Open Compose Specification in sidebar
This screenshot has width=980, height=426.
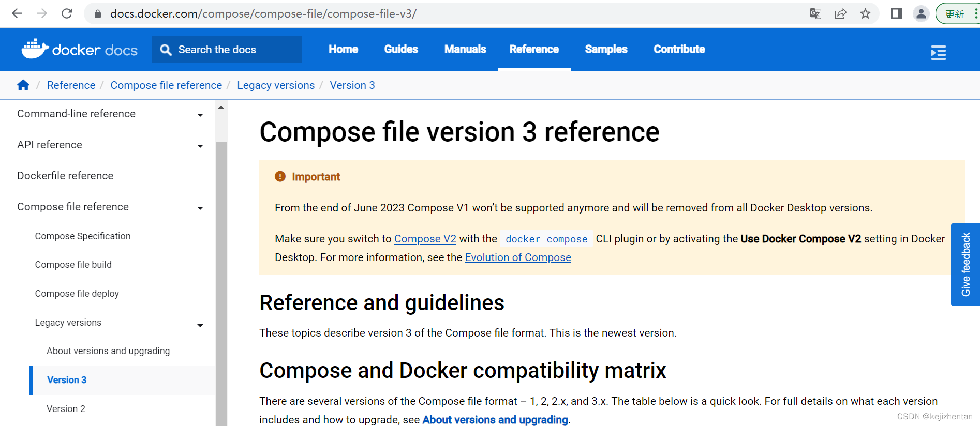(x=83, y=236)
